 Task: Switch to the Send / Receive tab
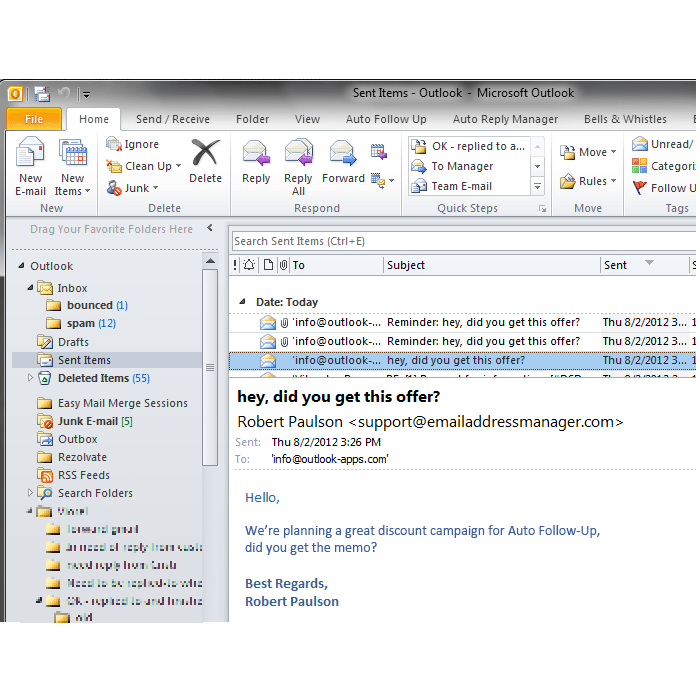click(x=173, y=119)
